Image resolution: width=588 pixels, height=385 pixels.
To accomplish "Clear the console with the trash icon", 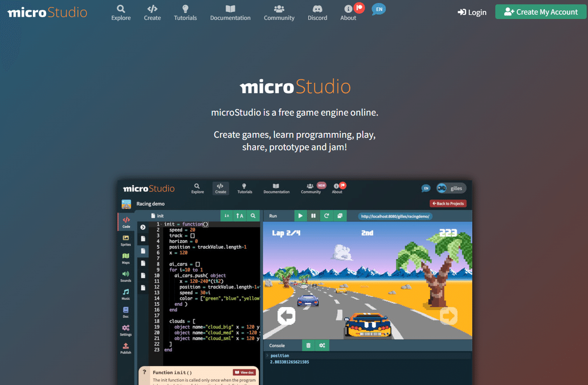I will coord(309,345).
